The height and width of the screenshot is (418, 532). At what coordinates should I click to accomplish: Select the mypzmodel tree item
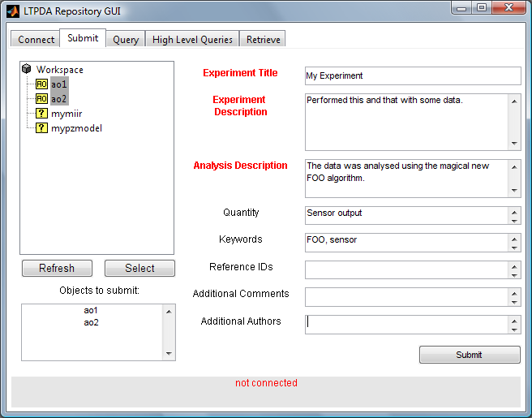[x=76, y=128]
